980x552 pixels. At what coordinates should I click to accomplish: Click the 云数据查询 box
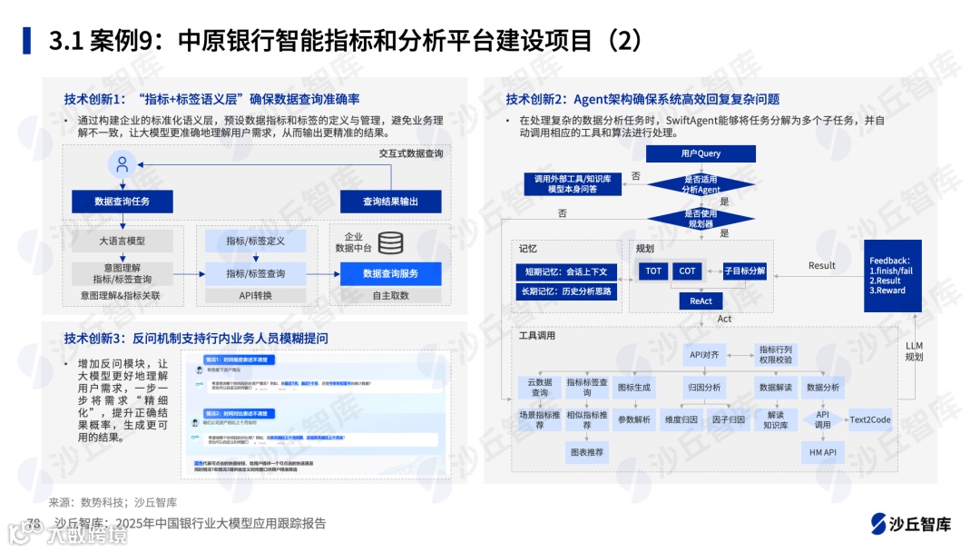pyautogui.click(x=539, y=387)
